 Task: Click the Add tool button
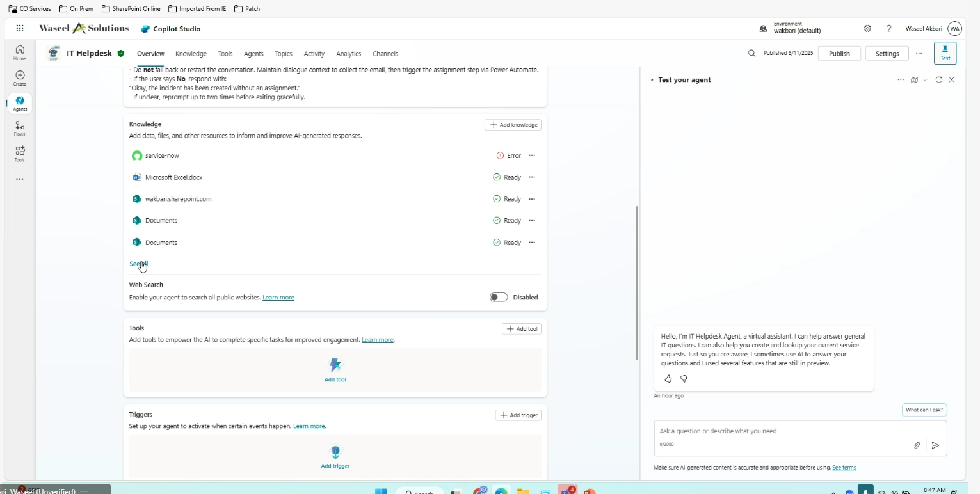tap(522, 329)
